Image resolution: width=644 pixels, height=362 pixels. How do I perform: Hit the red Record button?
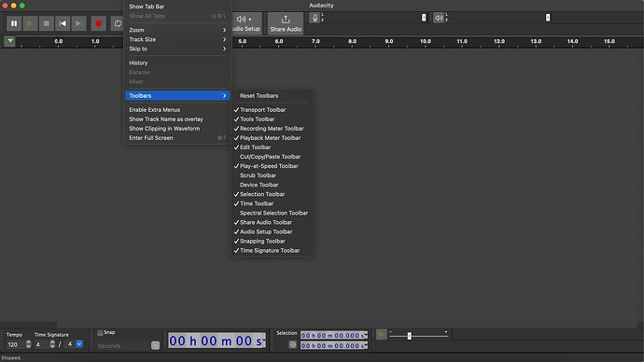click(x=99, y=23)
